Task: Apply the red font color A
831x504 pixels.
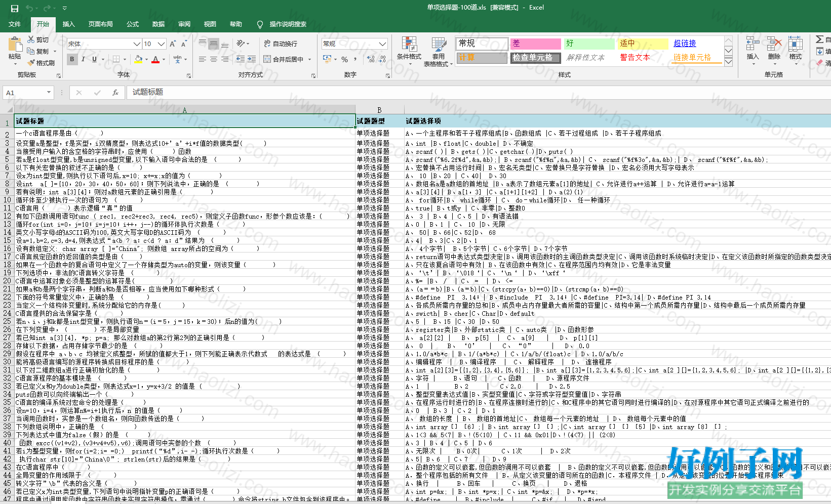Action: click(x=155, y=59)
